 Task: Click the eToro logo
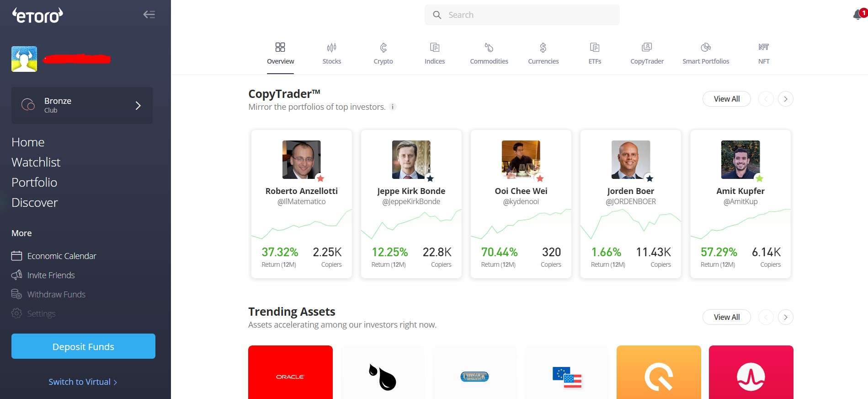pos(37,16)
